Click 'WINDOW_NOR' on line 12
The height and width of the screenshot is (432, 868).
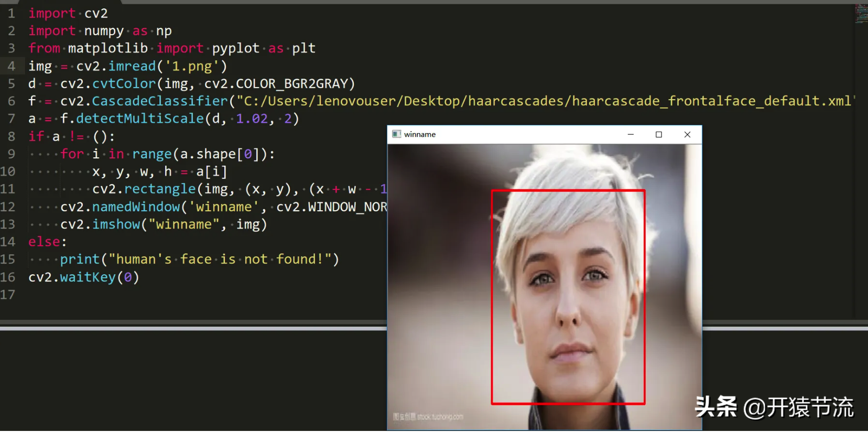coord(348,207)
